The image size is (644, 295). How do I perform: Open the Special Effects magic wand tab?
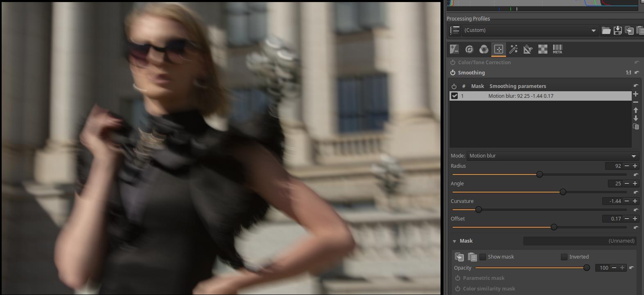(513, 50)
